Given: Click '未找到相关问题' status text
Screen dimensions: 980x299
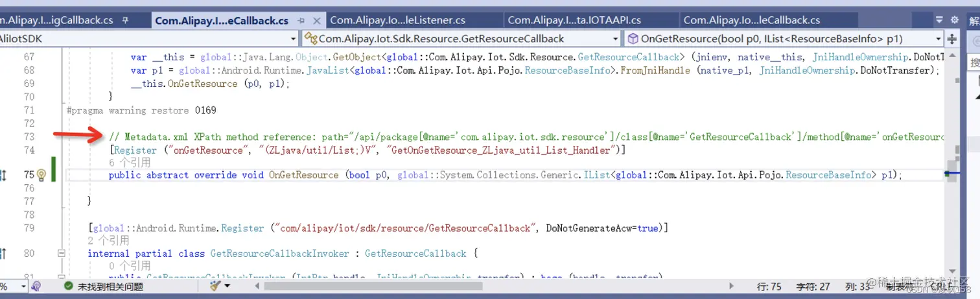Looking at the screenshot, I should pyautogui.click(x=110, y=286).
